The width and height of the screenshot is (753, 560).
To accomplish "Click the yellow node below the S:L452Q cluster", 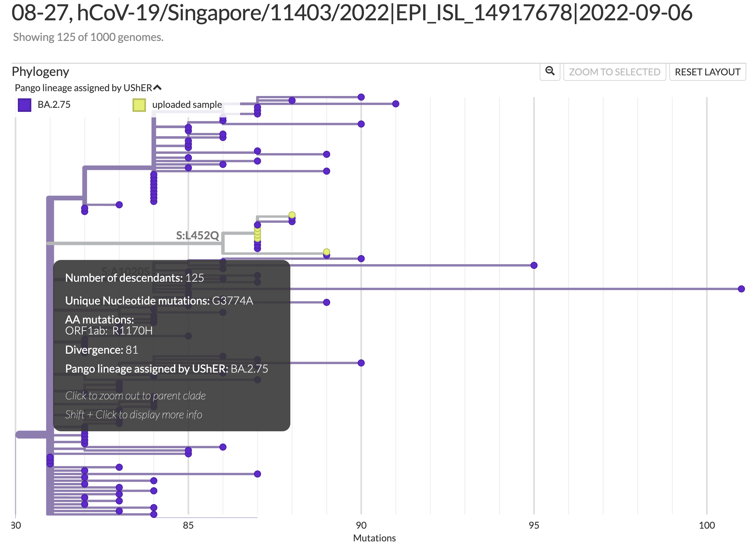I will (326, 251).
